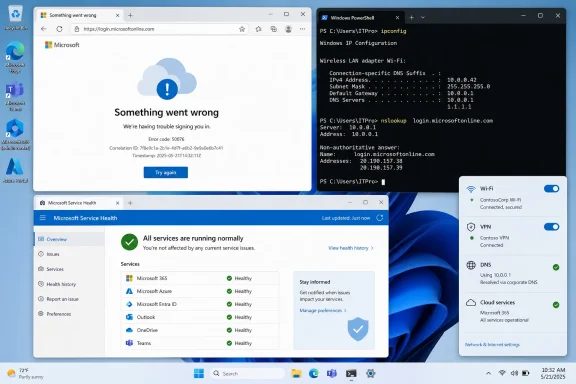This screenshot has width=576, height=384.
Task: Open Teams from the taskbar
Action: coord(332,373)
